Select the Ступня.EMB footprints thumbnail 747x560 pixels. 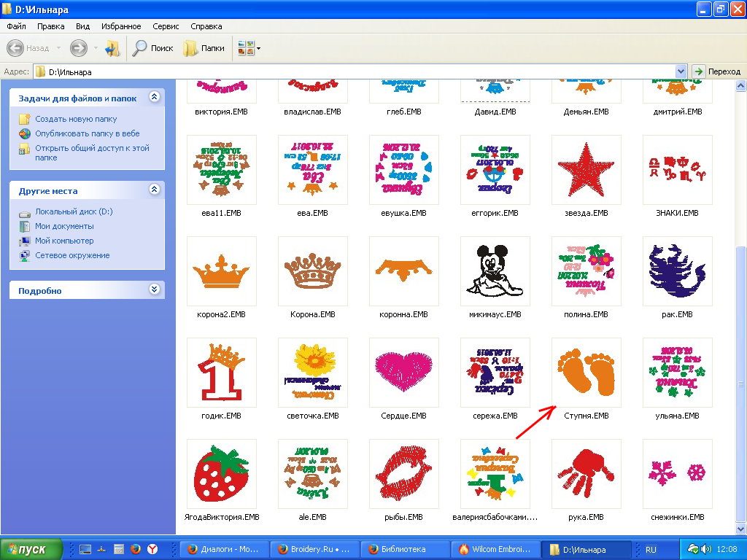(x=586, y=372)
